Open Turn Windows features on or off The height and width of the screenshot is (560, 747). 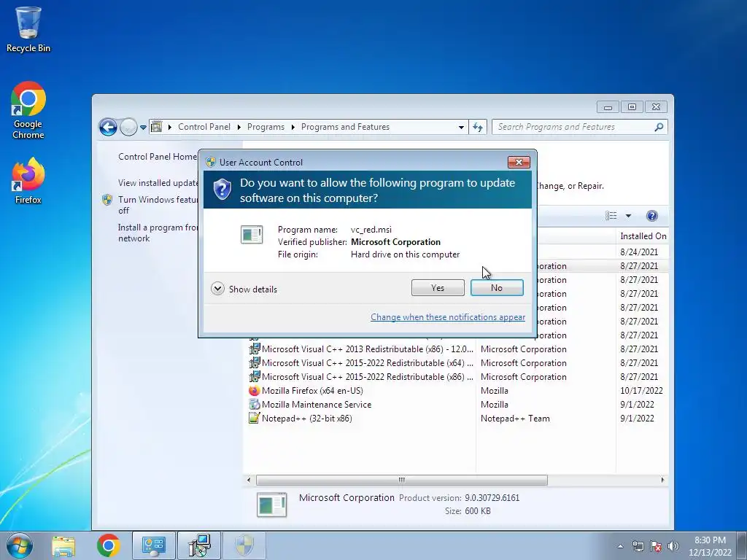(158, 205)
